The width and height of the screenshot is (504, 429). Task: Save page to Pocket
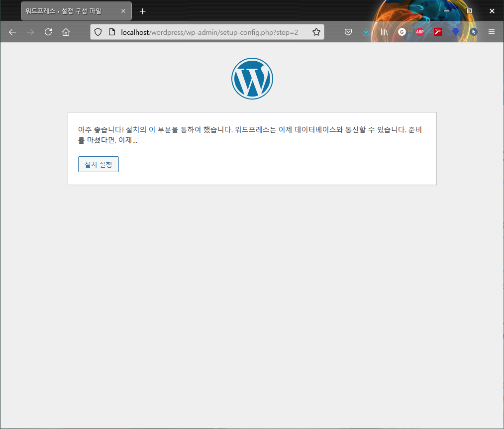pyautogui.click(x=348, y=32)
